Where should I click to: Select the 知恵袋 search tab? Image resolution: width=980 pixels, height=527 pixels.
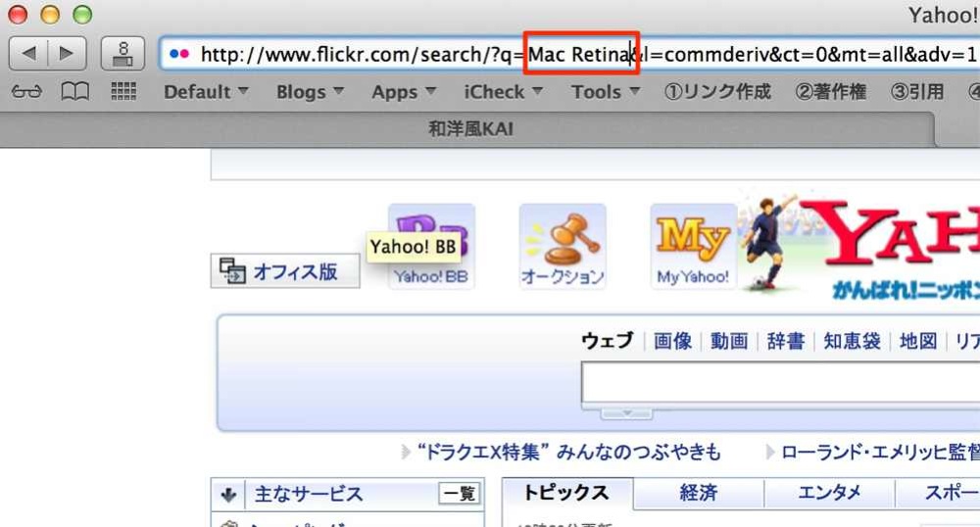pyautogui.click(x=852, y=341)
